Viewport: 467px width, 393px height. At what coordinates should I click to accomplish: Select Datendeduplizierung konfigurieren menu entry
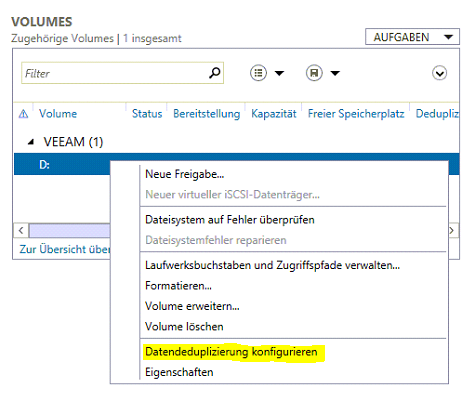(x=231, y=352)
